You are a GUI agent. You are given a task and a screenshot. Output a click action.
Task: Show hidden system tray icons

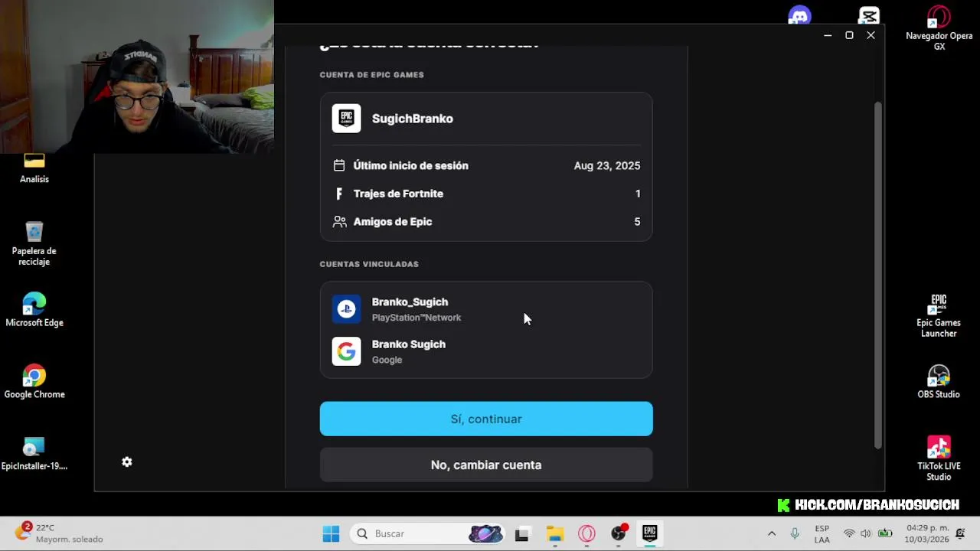pos(772,533)
